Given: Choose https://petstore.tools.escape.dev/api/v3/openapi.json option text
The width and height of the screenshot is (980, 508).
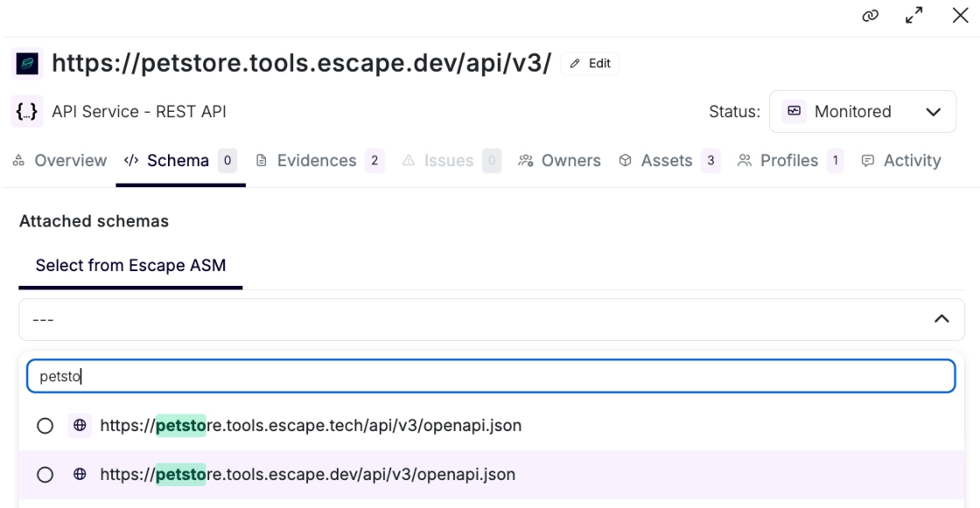Looking at the screenshot, I should click(307, 474).
